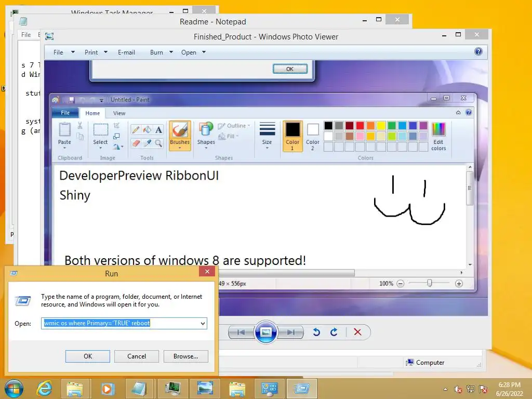The image size is (532, 399).
Task: Pick the black color swatch
Action: pos(328,126)
